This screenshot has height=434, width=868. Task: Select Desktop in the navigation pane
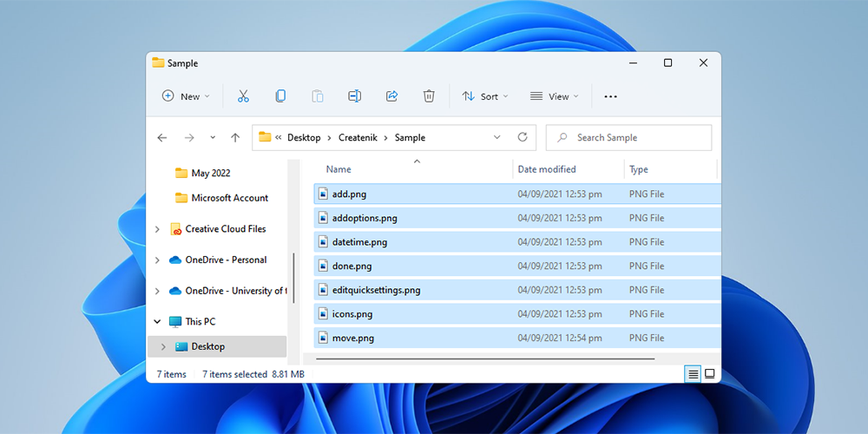pyautogui.click(x=217, y=347)
